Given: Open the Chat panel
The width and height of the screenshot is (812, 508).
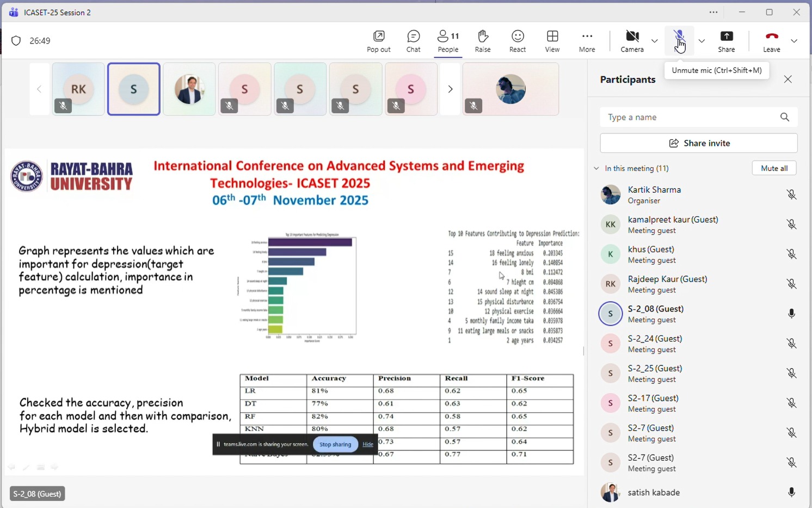Looking at the screenshot, I should pyautogui.click(x=413, y=41).
